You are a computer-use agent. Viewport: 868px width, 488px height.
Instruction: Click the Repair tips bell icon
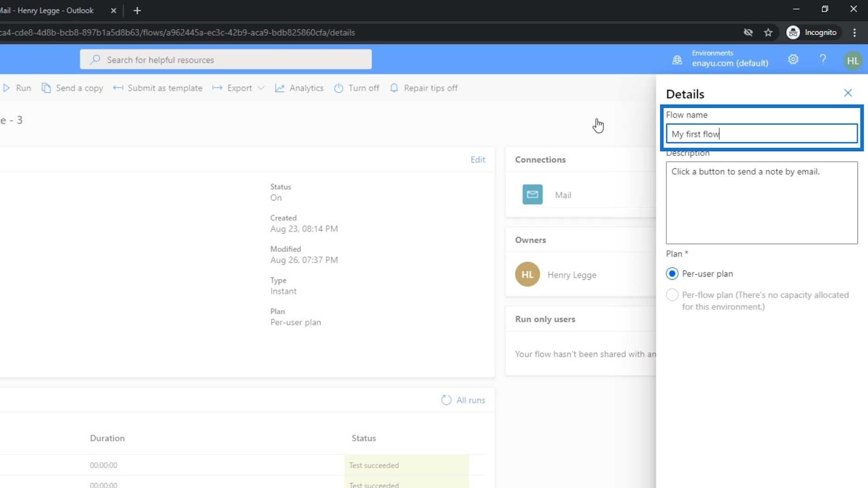[394, 88]
